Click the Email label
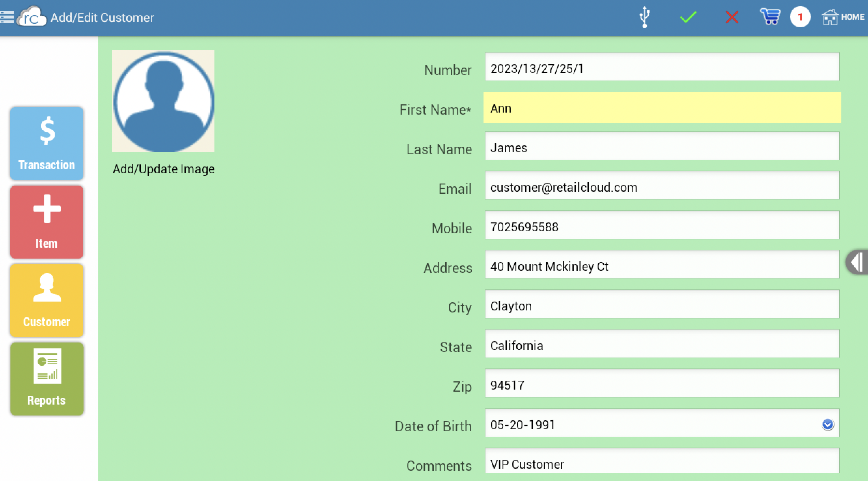868x481 pixels. (x=455, y=189)
